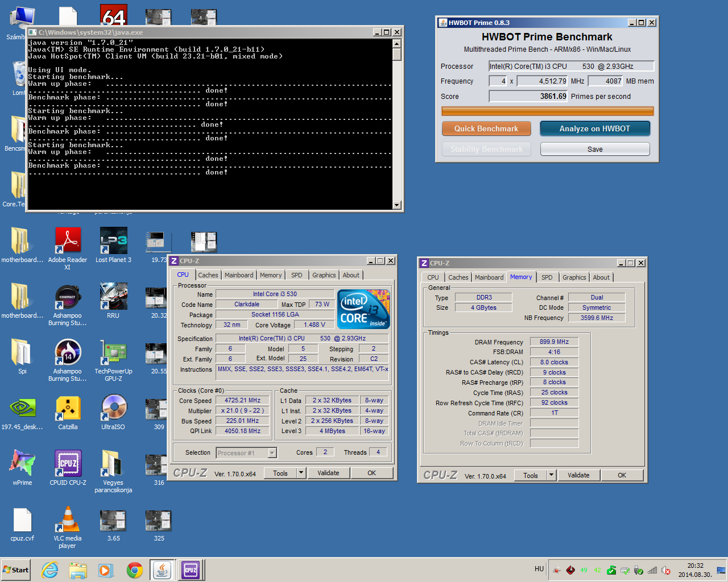Open the 3.65 screenshot thumbnail on desktop
The image size is (728, 582).
coord(113,525)
